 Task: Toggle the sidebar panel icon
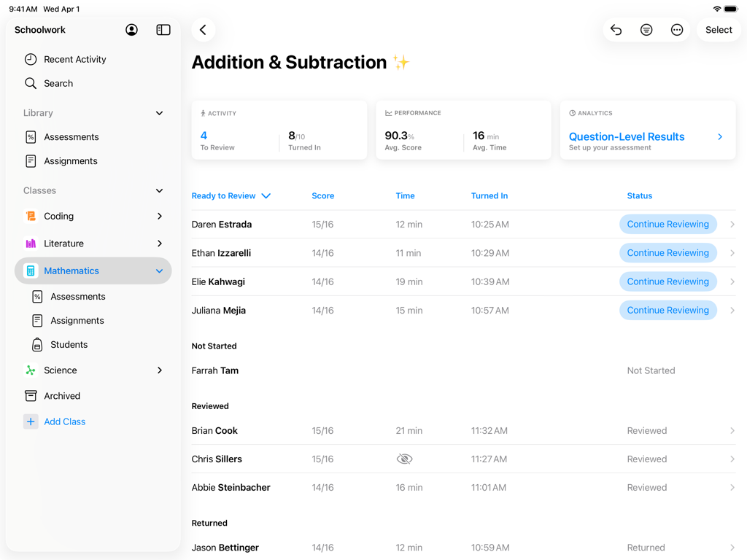point(163,30)
